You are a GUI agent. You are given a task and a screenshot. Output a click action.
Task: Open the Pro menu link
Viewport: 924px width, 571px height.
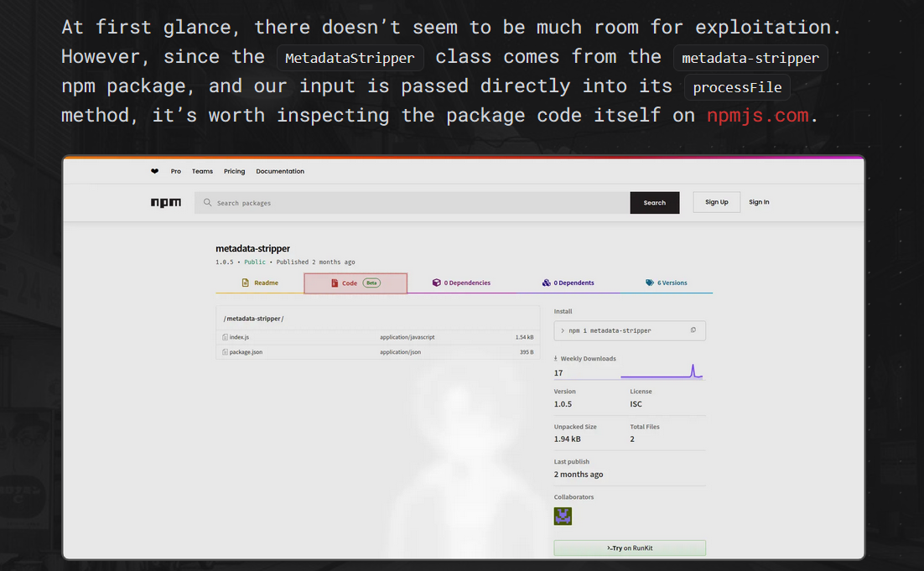(x=176, y=171)
